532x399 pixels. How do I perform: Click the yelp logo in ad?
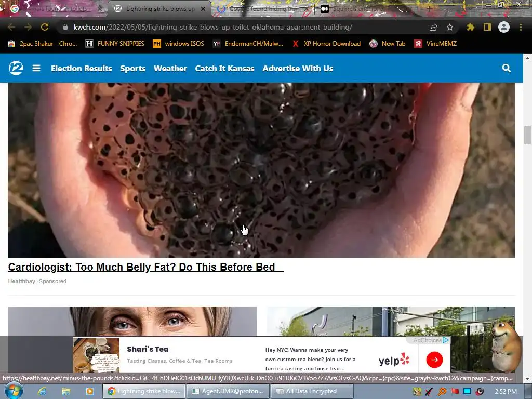coord(394,360)
